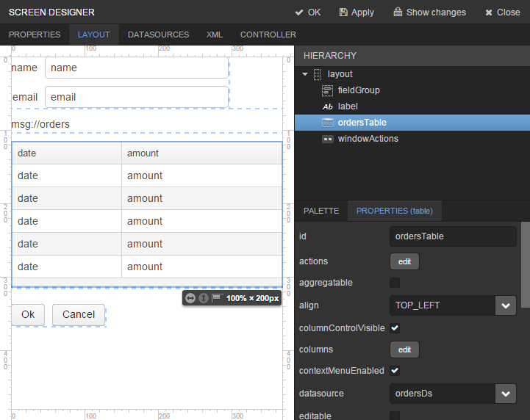Disable the contextMenuEnabled checkbox
Screen dimensions: 530x420
click(x=395, y=371)
